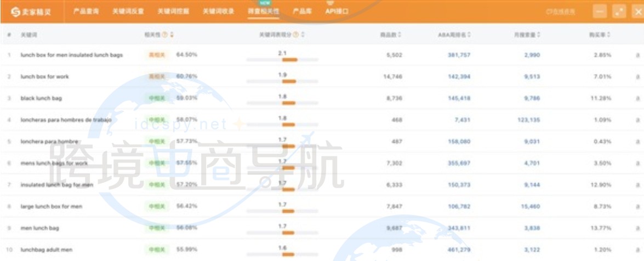
Task: Switch to the 关键词挖掘 tab
Action: click(170, 11)
